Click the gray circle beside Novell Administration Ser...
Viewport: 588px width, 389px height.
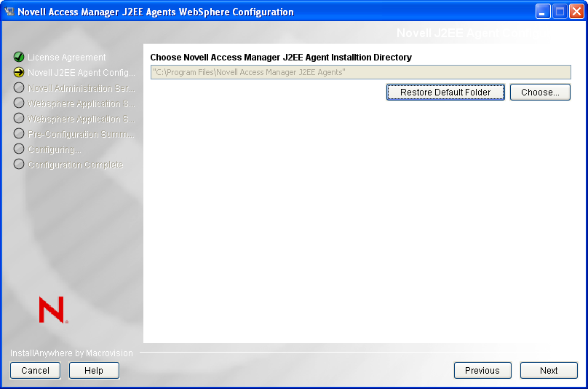coord(19,87)
